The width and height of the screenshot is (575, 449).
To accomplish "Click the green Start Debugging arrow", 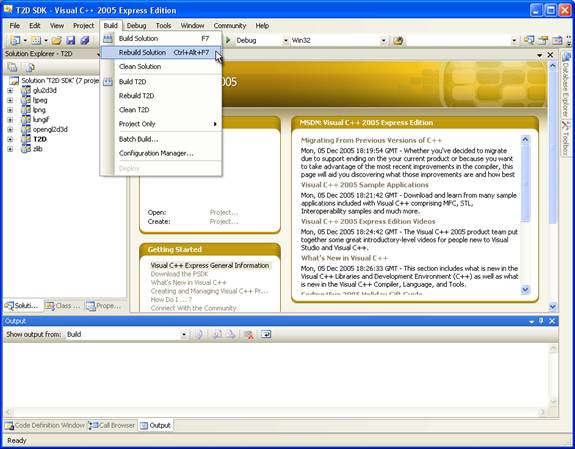I will [x=228, y=40].
